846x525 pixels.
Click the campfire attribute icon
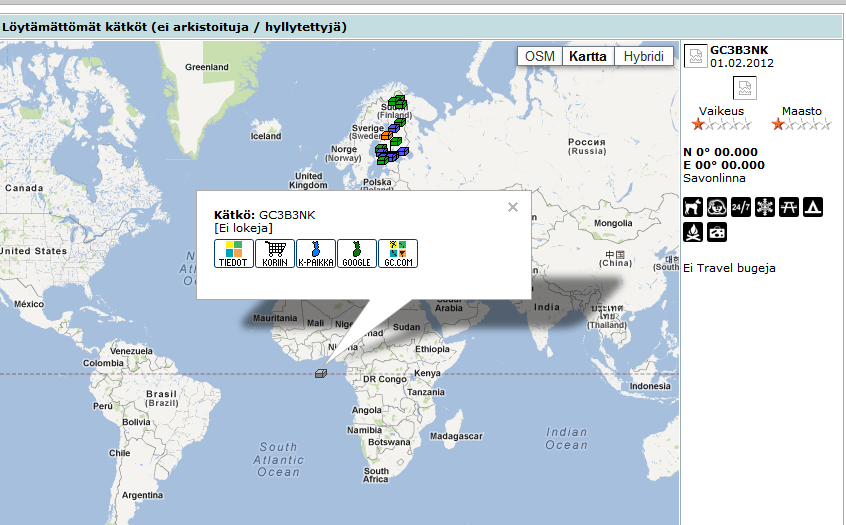[693, 232]
